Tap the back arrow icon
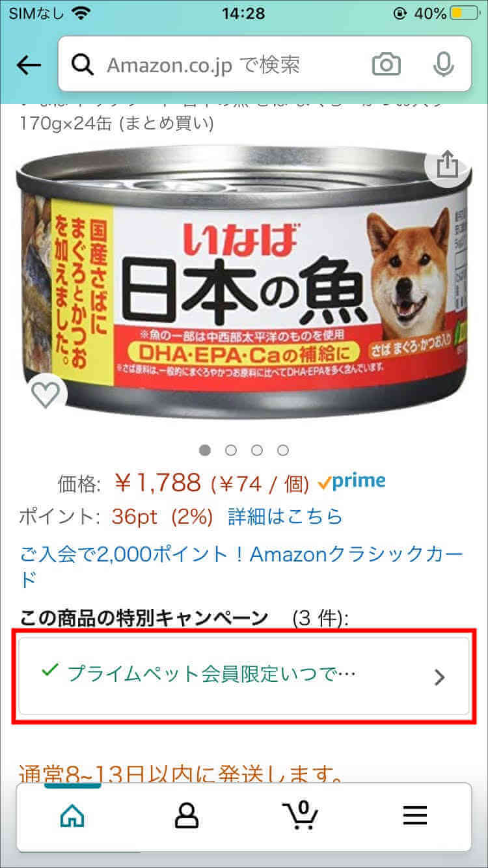This screenshot has width=488, height=868. pos(29,64)
